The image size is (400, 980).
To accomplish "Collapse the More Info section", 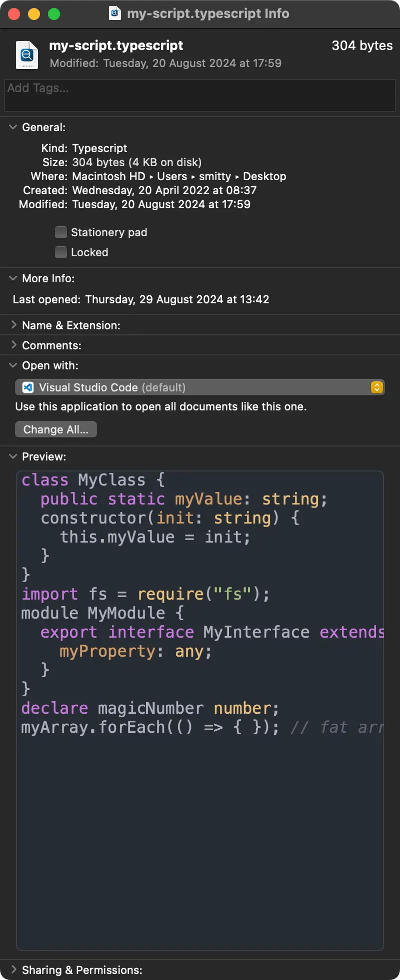I will 13,278.
